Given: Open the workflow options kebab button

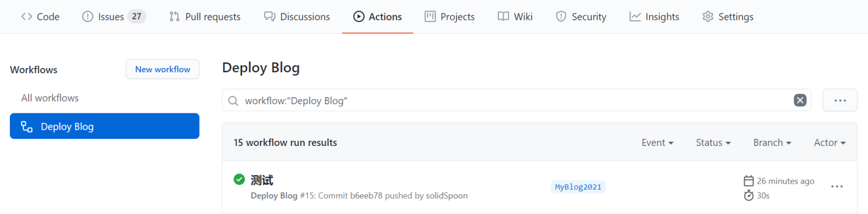Looking at the screenshot, I should pyautogui.click(x=839, y=100).
